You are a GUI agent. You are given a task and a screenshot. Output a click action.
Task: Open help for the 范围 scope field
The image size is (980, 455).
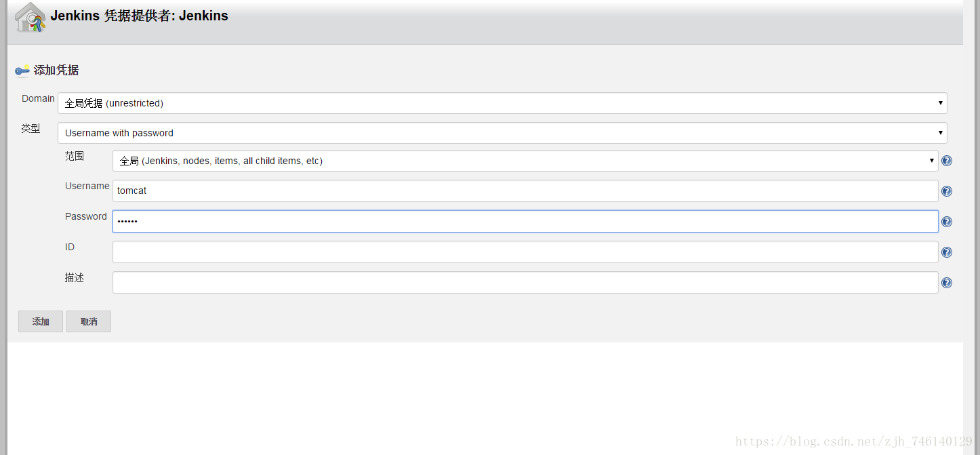click(x=947, y=161)
